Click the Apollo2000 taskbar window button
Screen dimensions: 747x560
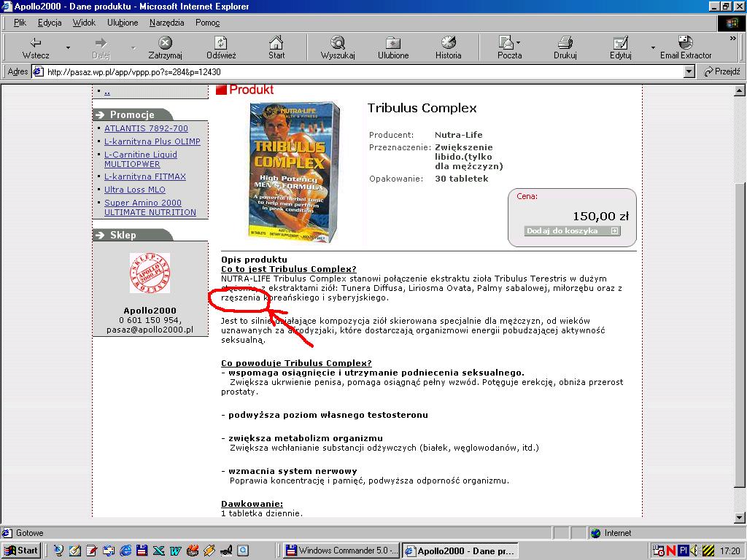click(x=460, y=551)
